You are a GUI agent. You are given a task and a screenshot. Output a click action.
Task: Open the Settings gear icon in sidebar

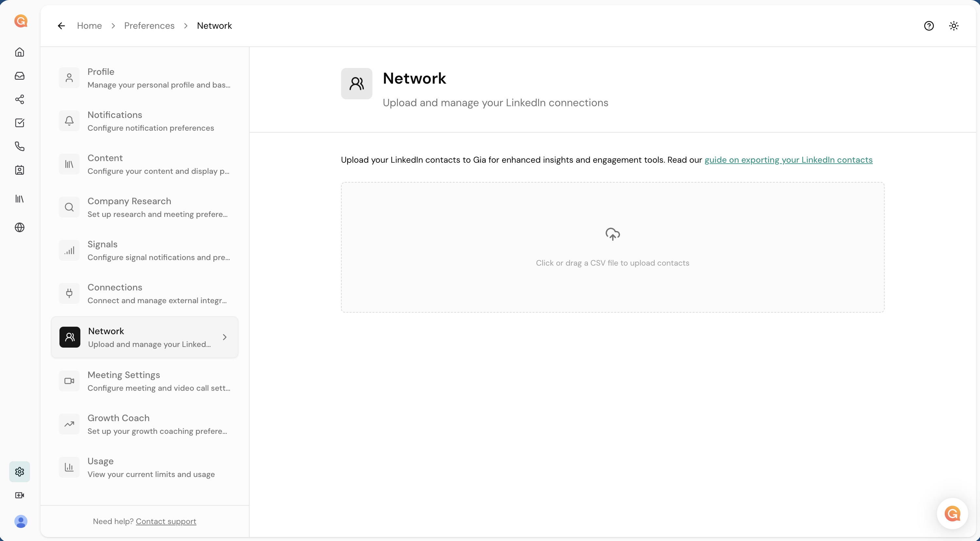20,472
